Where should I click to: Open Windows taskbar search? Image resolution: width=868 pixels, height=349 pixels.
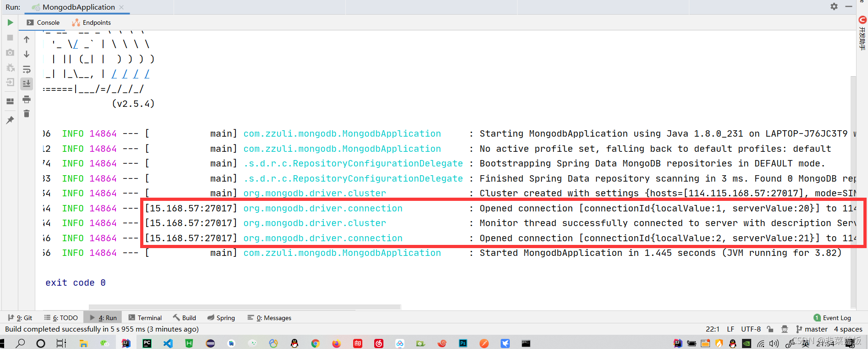(21, 343)
